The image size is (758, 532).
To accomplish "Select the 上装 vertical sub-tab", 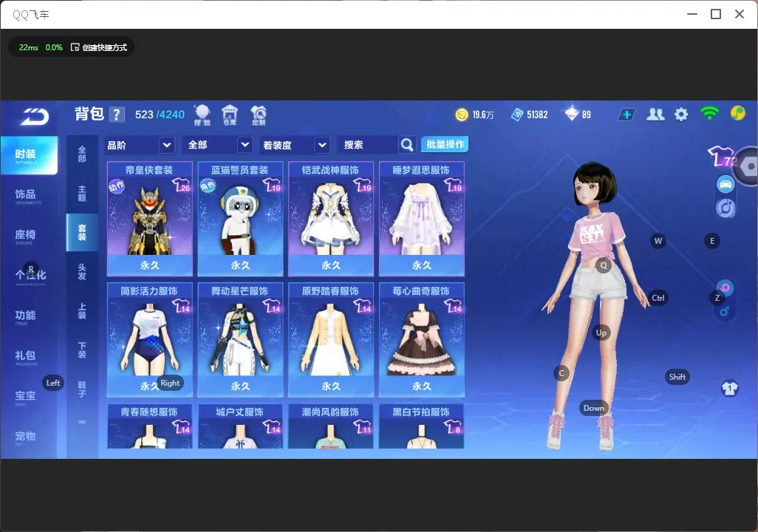I will click(82, 311).
